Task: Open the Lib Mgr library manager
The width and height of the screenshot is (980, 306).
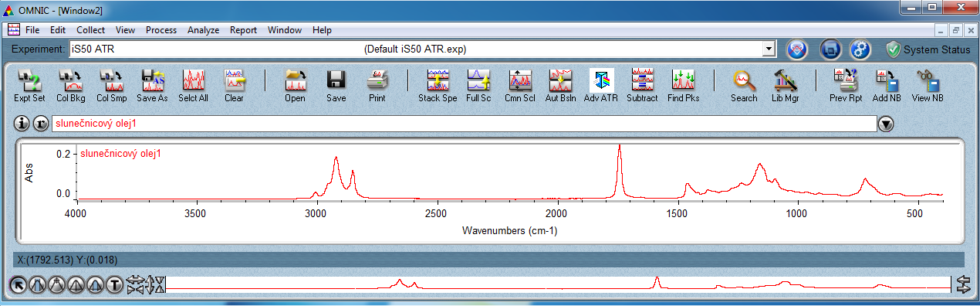Action: coord(786,85)
